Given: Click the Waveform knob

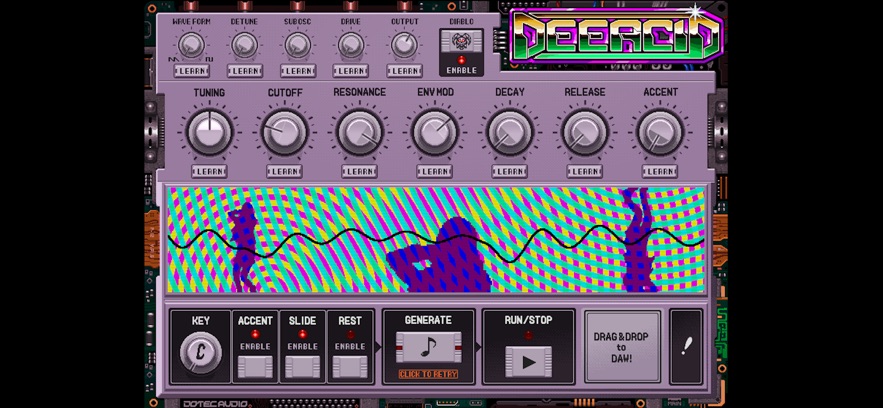Looking at the screenshot, I should coord(191,45).
